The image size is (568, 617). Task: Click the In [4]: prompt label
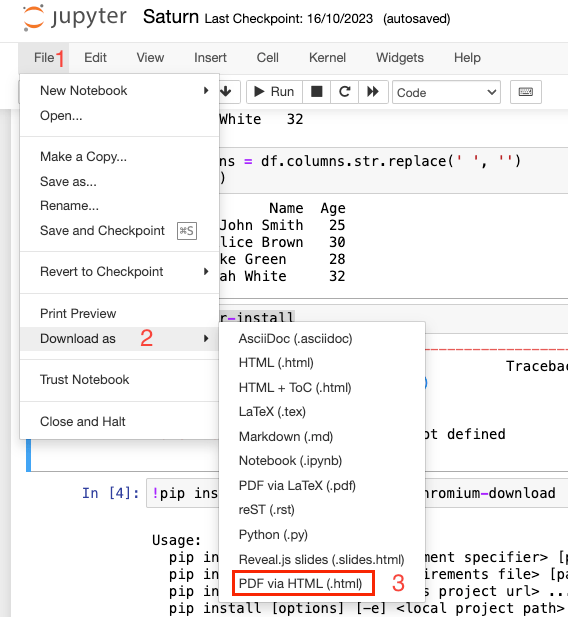click(111, 493)
